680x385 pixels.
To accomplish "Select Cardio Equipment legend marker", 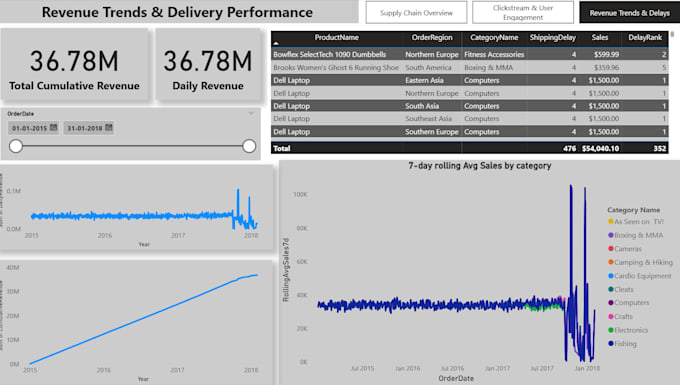I will [611, 276].
